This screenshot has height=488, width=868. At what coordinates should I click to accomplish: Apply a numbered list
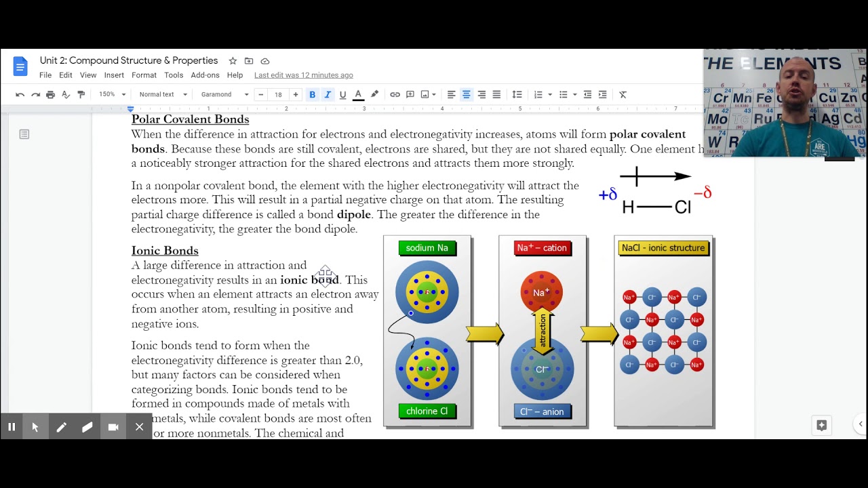pos(538,94)
